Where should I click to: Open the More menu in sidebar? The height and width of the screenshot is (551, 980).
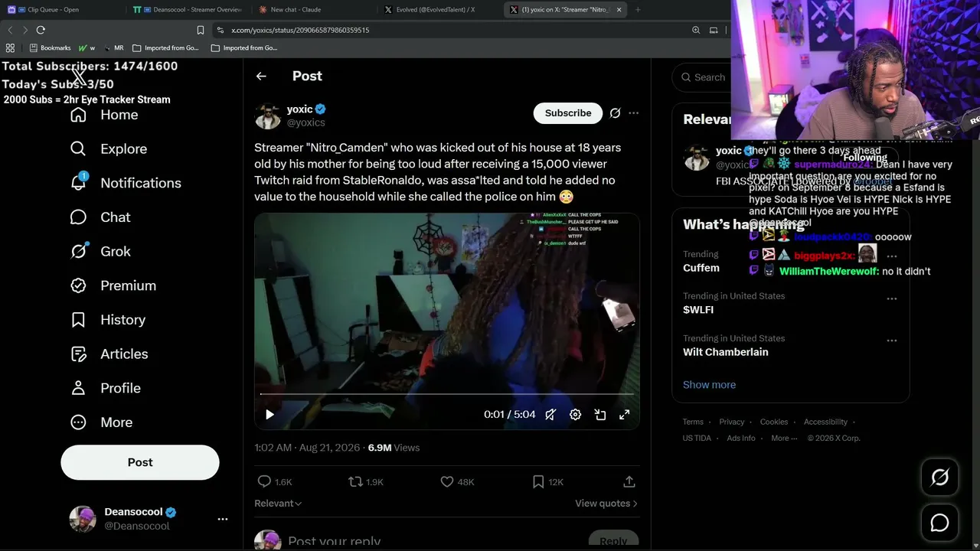click(101, 422)
